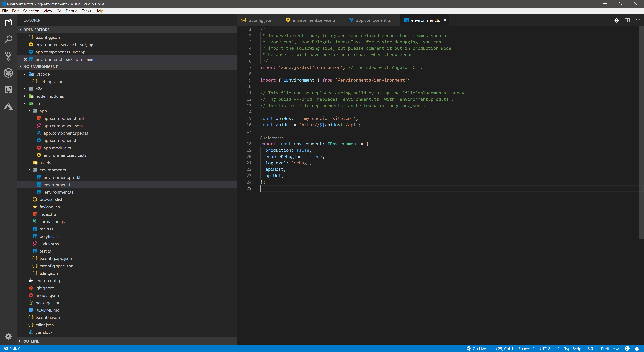Click the Manage gear icon
This screenshot has height=352, width=644.
8,336
